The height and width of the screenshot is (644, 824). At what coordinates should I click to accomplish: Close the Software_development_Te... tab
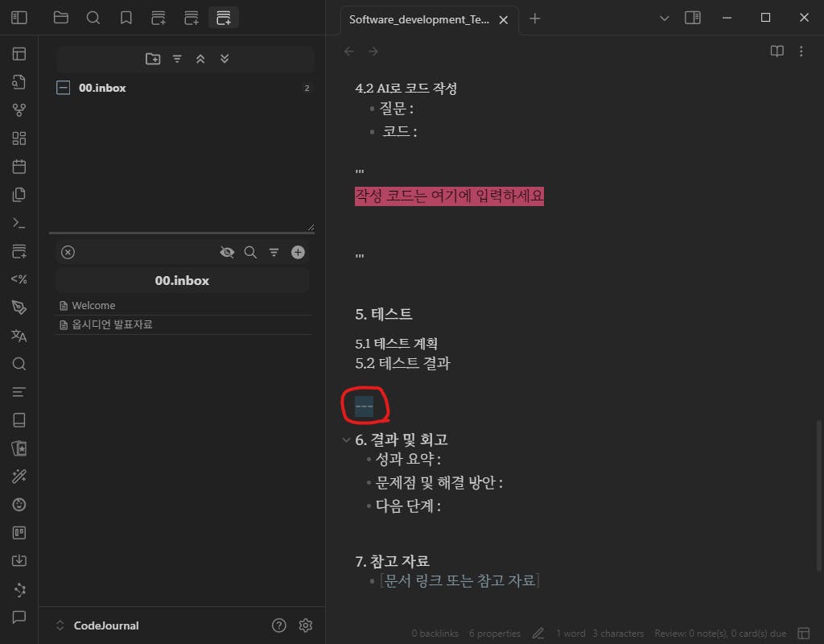pyautogui.click(x=504, y=20)
